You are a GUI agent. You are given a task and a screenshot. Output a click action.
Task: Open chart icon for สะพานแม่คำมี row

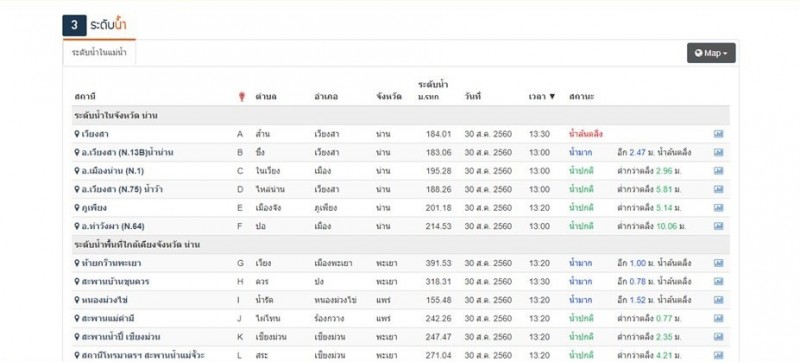pyautogui.click(x=718, y=318)
